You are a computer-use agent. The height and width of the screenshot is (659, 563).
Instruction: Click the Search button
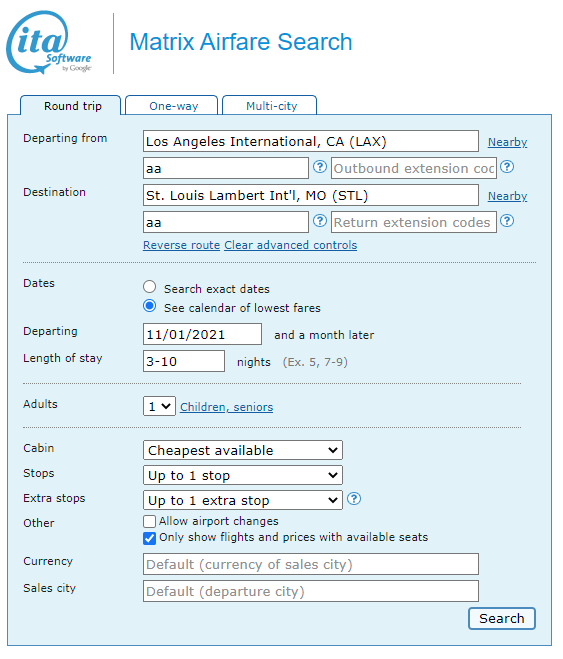tap(502, 618)
